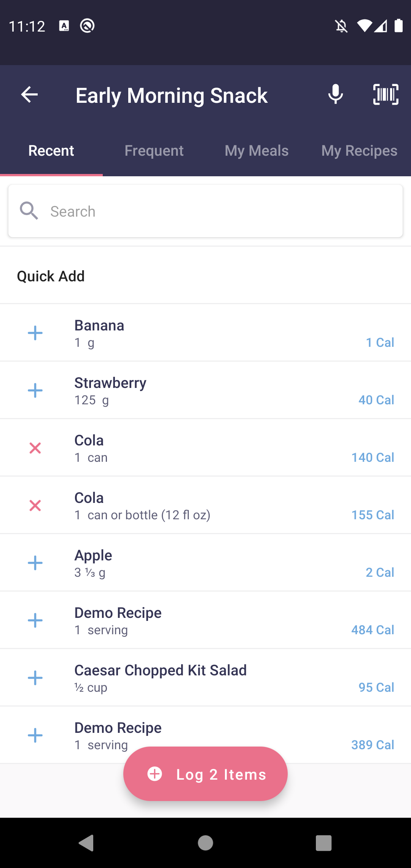This screenshot has width=411, height=868.
Task: Add the 389 Cal Demo Recipe
Action: click(35, 735)
